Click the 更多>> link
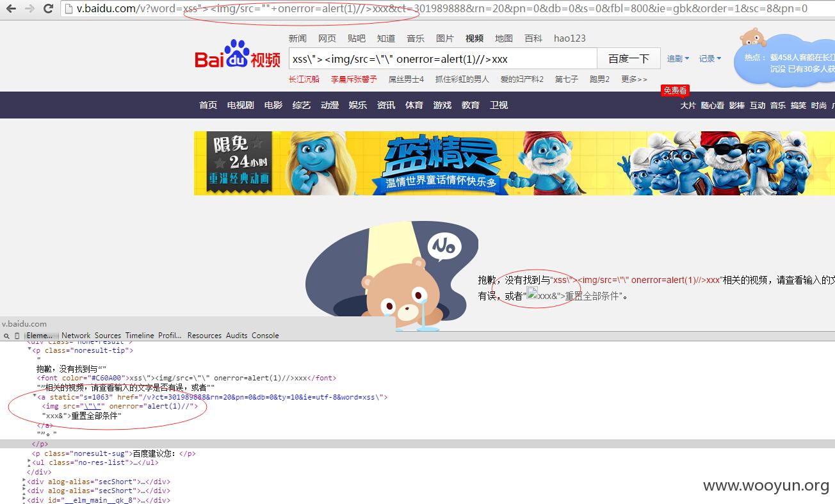The width and height of the screenshot is (835, 504). point(634,79)
